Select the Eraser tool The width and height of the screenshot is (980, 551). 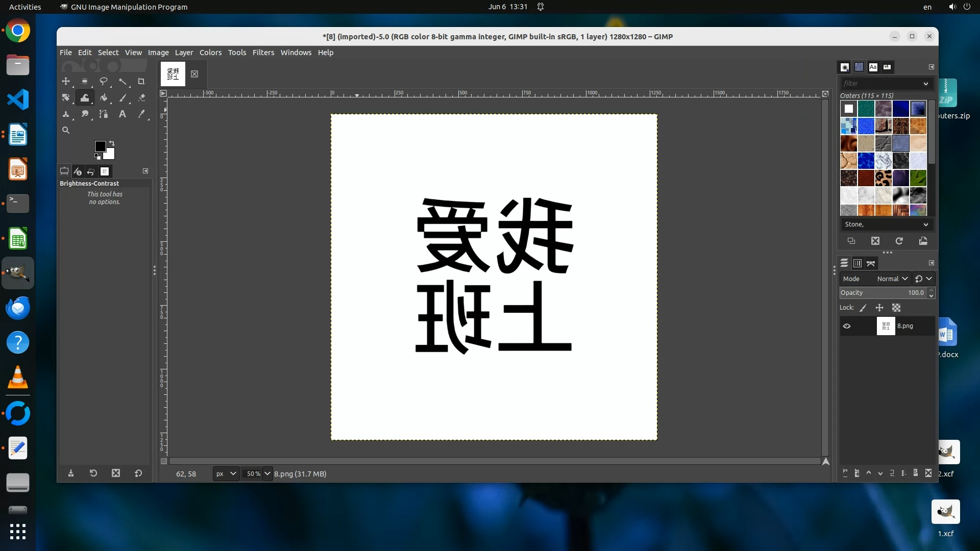pyautogui.click(x=141, y=98)
